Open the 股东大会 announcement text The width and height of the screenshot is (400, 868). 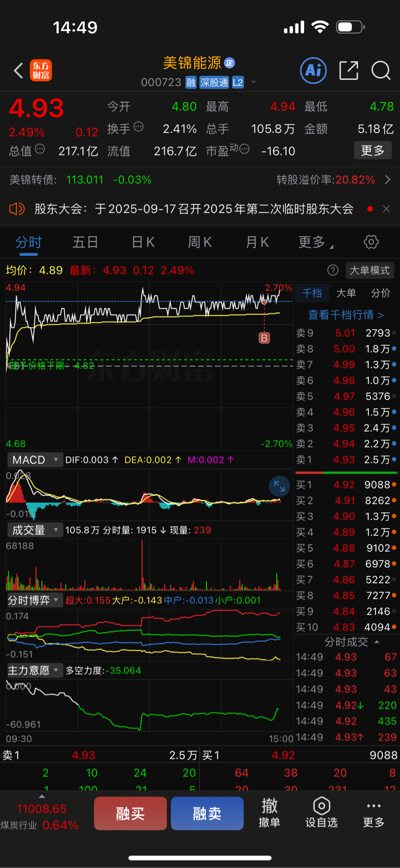pos(194,209)
